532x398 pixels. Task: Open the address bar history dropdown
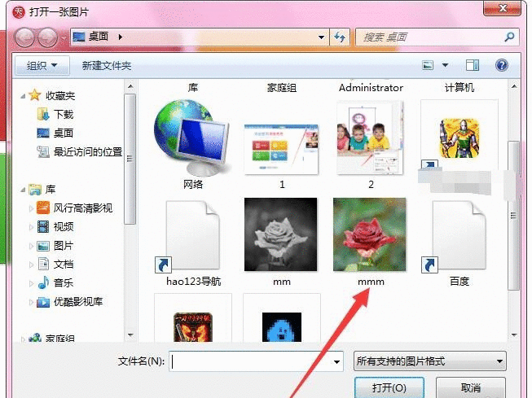(321, 37)
